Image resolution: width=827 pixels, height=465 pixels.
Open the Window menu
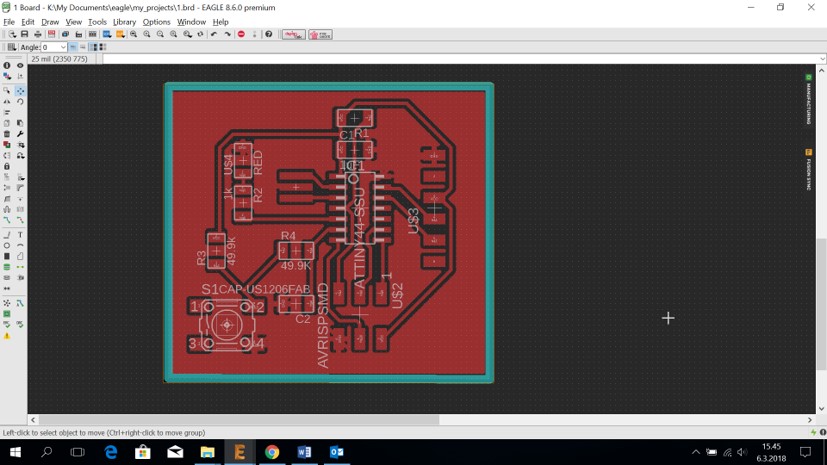(x=191, y=22)
